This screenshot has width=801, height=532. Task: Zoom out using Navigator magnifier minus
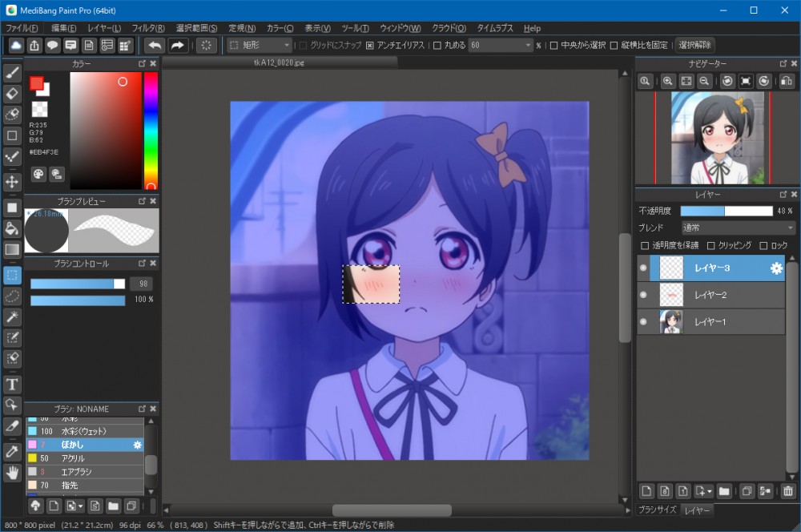pyautogui.click(x=704, y=81)
